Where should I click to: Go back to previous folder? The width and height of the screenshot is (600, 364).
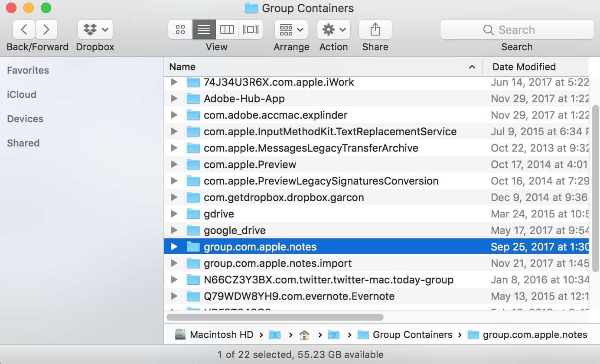click(x=24, y=29)
